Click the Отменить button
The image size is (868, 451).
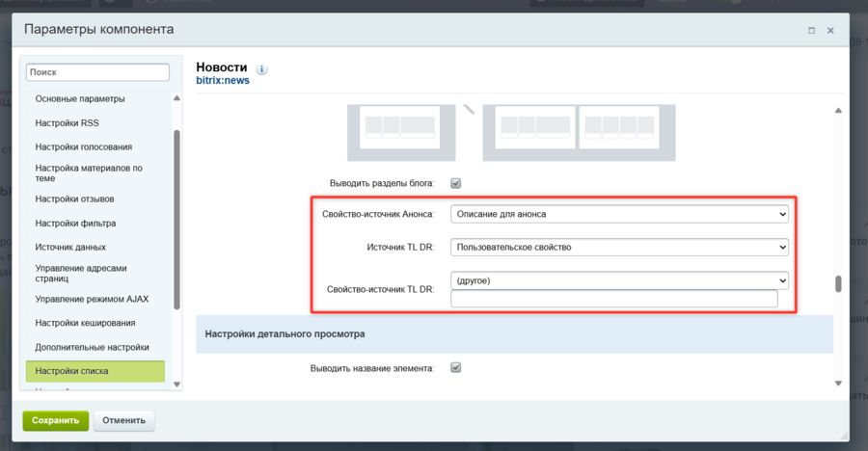(x=124, y=420)
